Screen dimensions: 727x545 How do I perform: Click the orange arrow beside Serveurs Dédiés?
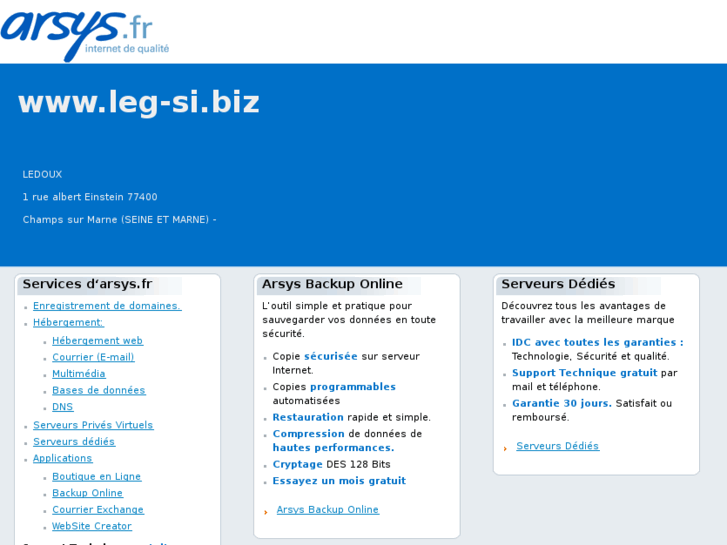coord(505,449)
